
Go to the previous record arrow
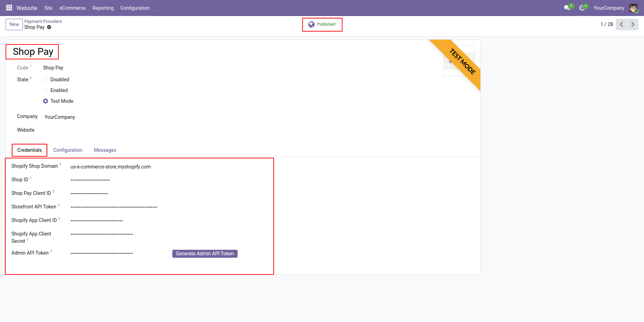coord(621,24)
